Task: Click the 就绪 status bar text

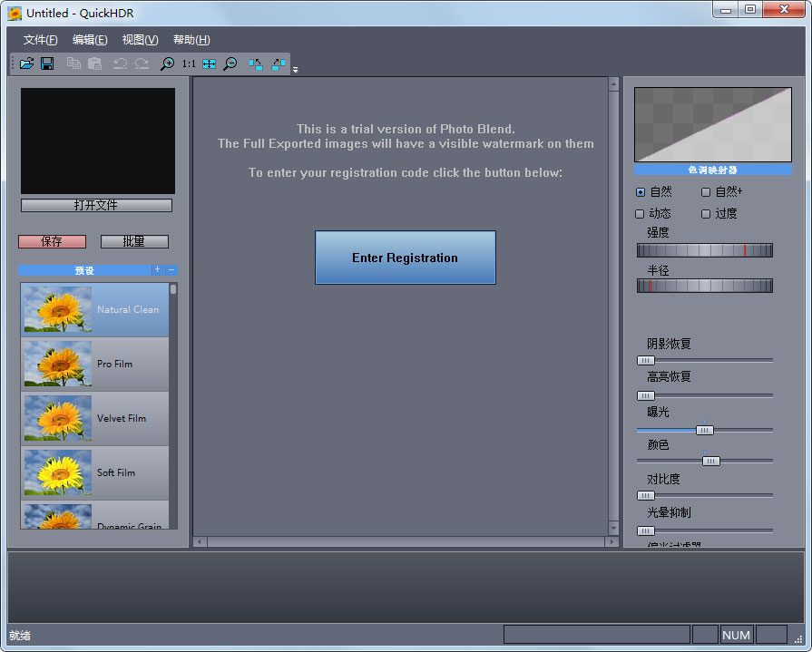Action: click(20, 636)
